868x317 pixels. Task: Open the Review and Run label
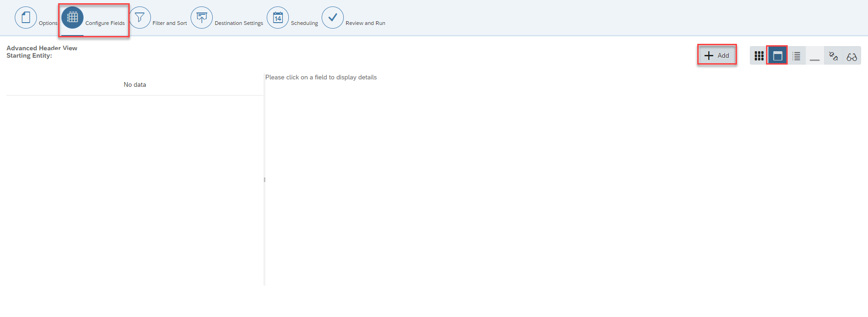pyautogui.click(x=365, y=23)
